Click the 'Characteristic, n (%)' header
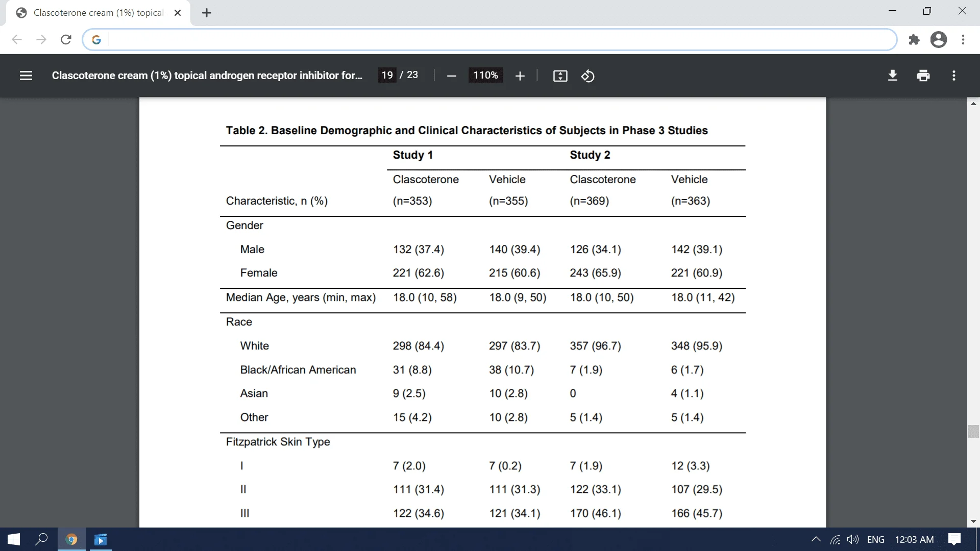980x551 pixels. [277, 201]
